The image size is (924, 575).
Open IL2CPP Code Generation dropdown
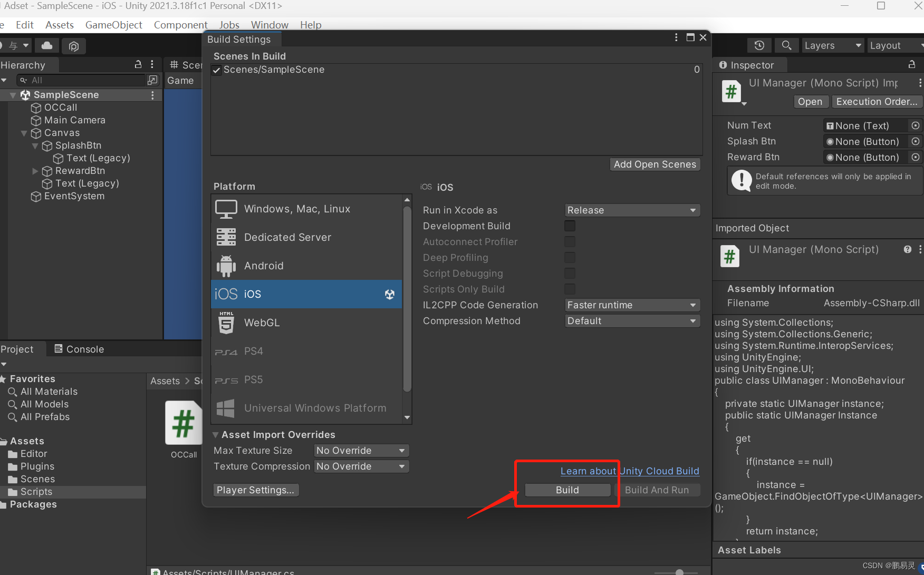[x=632, y=305]
